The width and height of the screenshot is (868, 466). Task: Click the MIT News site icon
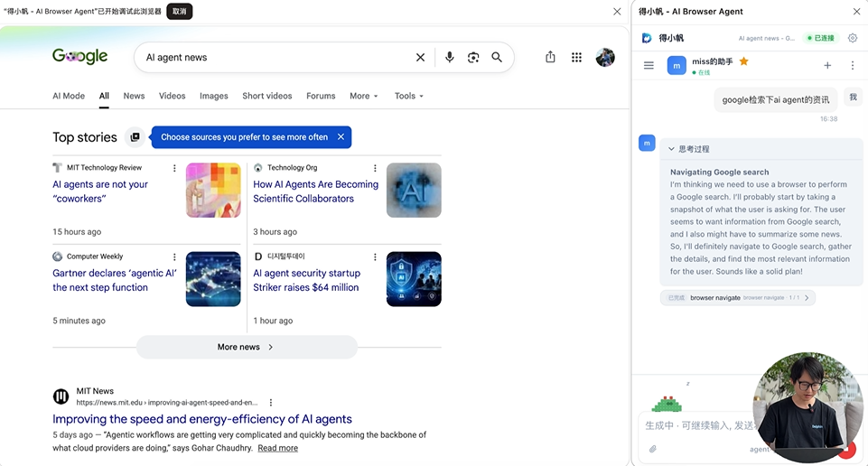pos(61,396)
